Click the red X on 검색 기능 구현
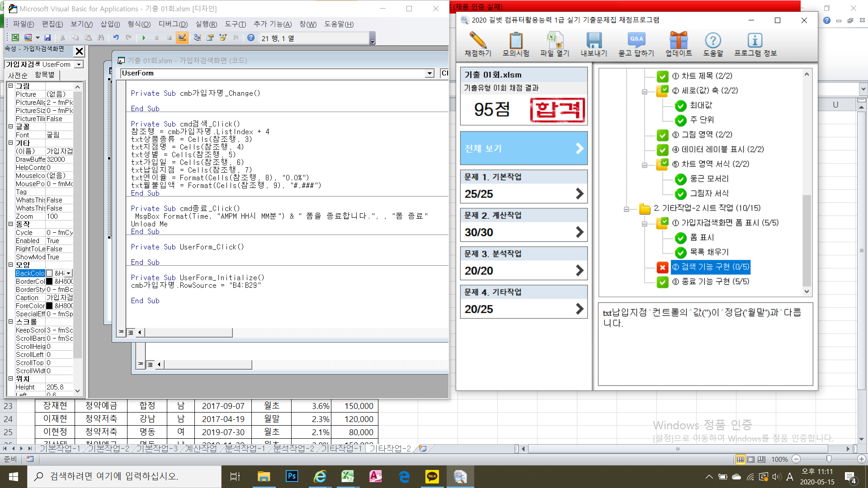This screenshot has width=868, height=488. tap(662, 267)
